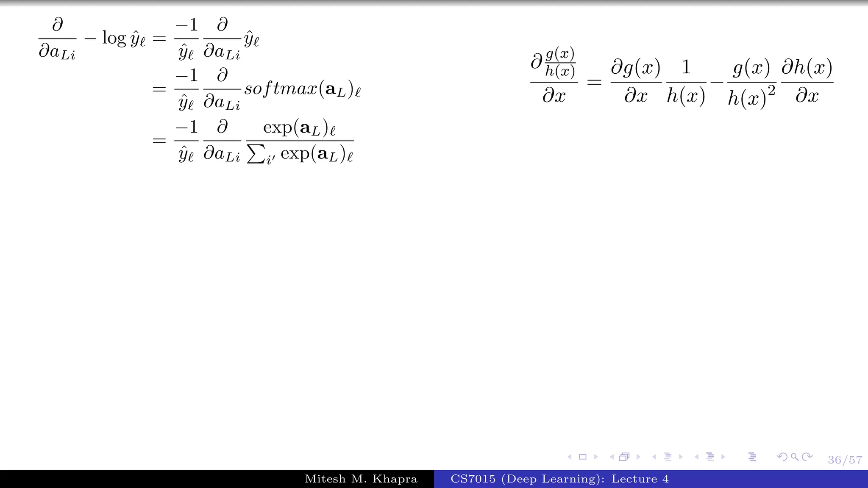Click the exp(a_L) numerator in the last line

click(299, 128)
